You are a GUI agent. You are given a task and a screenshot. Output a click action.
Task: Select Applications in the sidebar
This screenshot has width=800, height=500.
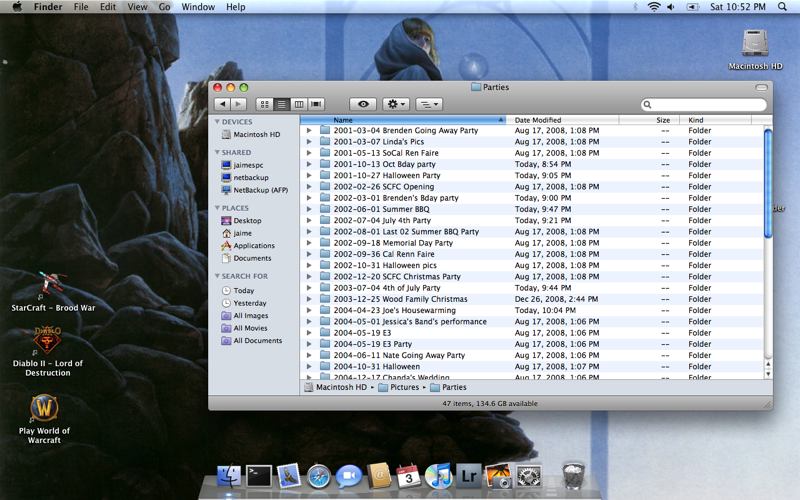click(x=248, y=245)
